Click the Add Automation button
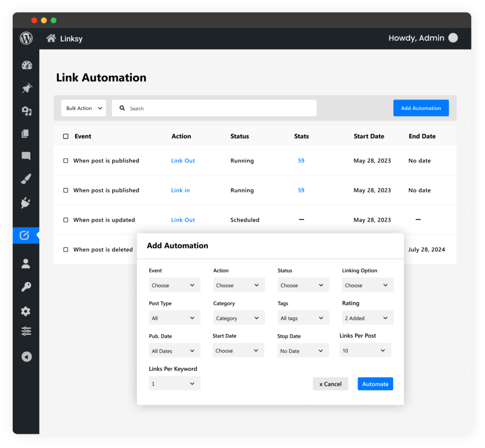Image resolution: width=485 pixels, height=448 pixels. [x=421, y=108]
